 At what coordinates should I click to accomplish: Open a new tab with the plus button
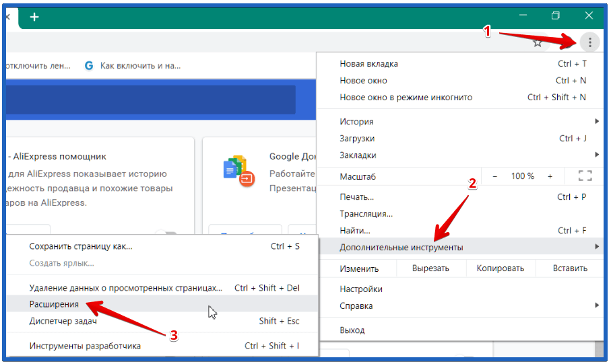coord(34,17)
